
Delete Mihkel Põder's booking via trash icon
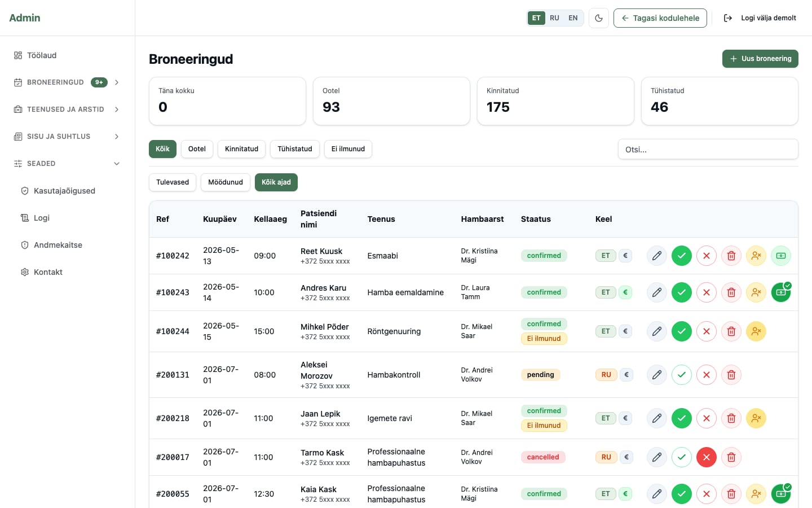[x=731, y=331]
